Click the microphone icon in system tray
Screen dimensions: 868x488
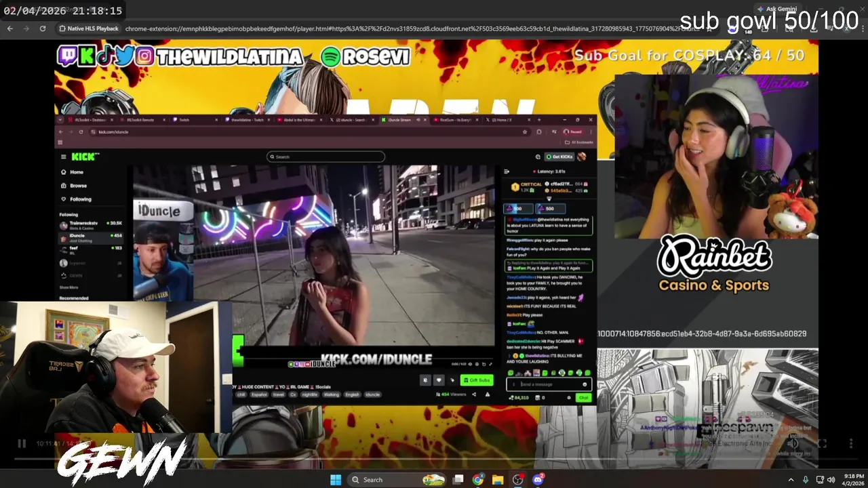806,480
